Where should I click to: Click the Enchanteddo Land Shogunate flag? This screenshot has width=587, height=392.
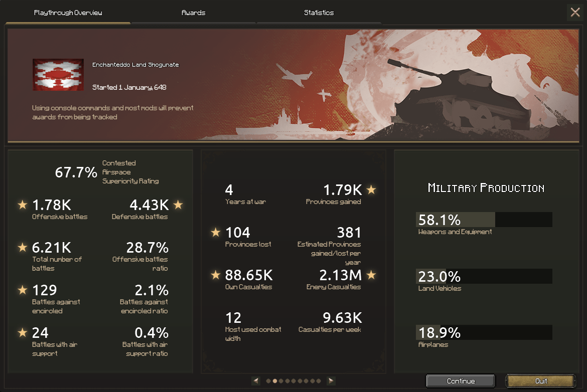click(58, 74)
